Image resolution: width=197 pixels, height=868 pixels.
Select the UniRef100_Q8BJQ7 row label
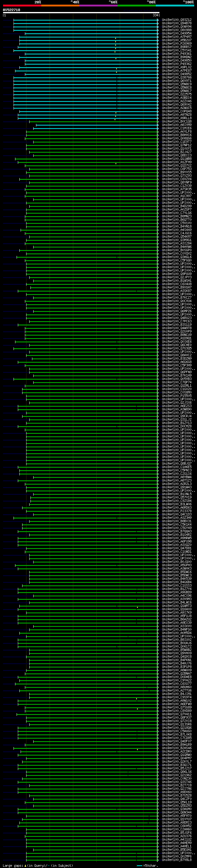pos(177,463)
